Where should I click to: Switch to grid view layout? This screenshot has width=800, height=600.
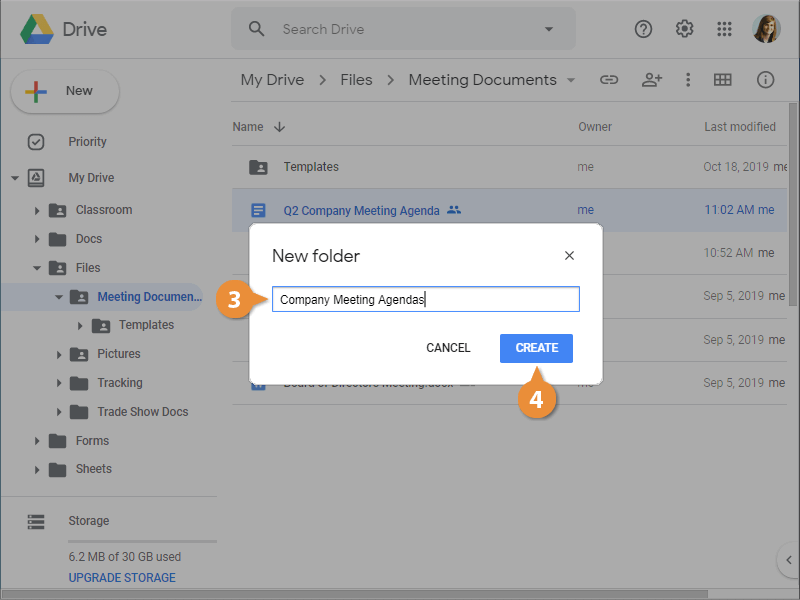click(723, 80)
